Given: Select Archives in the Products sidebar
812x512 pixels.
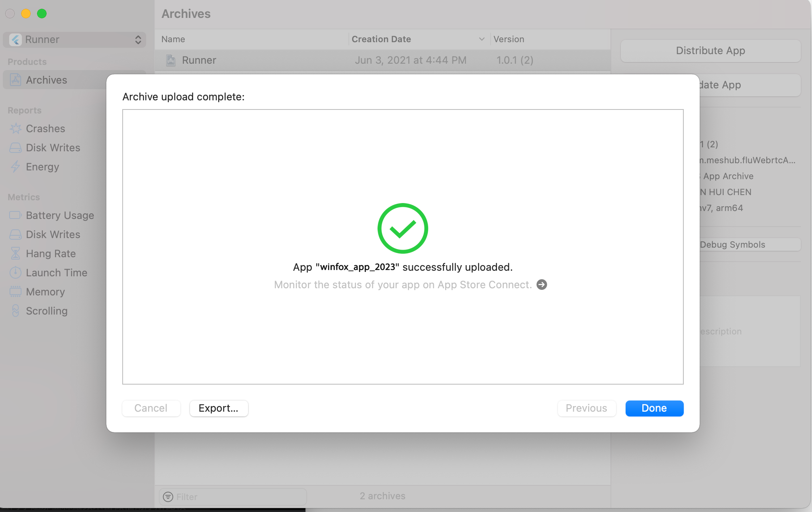Looking at the screenshot, I should coord(47,80).
